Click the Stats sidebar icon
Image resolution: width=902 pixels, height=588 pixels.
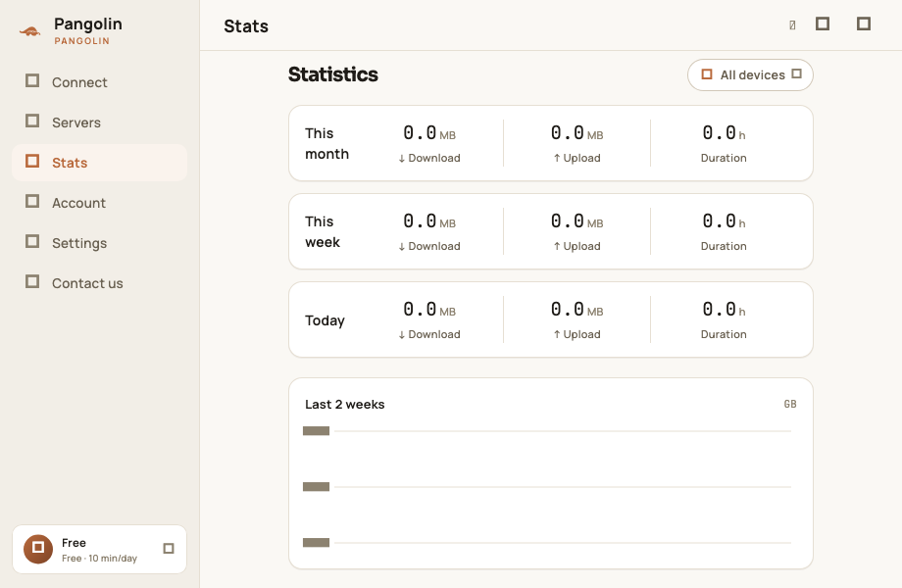click(x=32, y=161)
